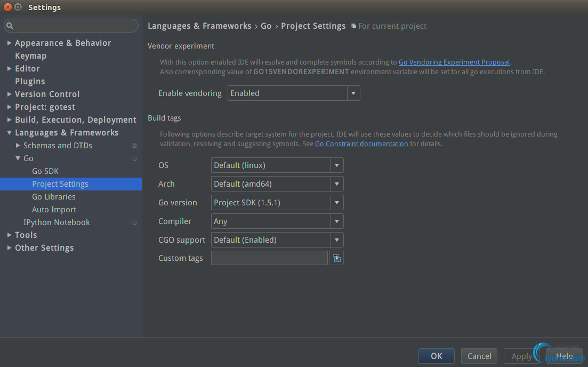The image size is (588, 367).
Task: Expand the Appearance & Behavior section
Action: [10, 43]
